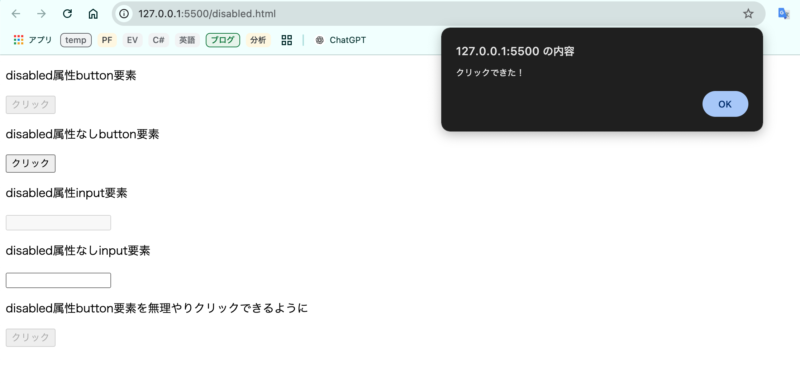Open the temp bookmark folder

coord(76,40)
